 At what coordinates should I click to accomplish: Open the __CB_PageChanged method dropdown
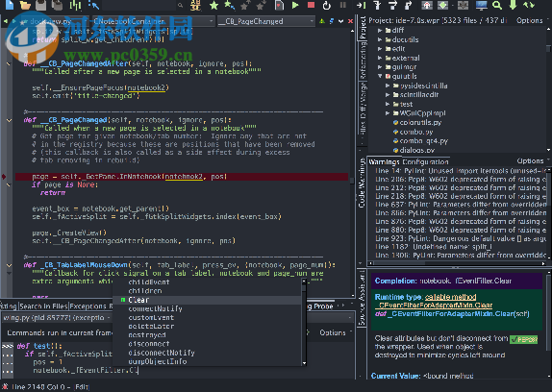tap(266, 21)
